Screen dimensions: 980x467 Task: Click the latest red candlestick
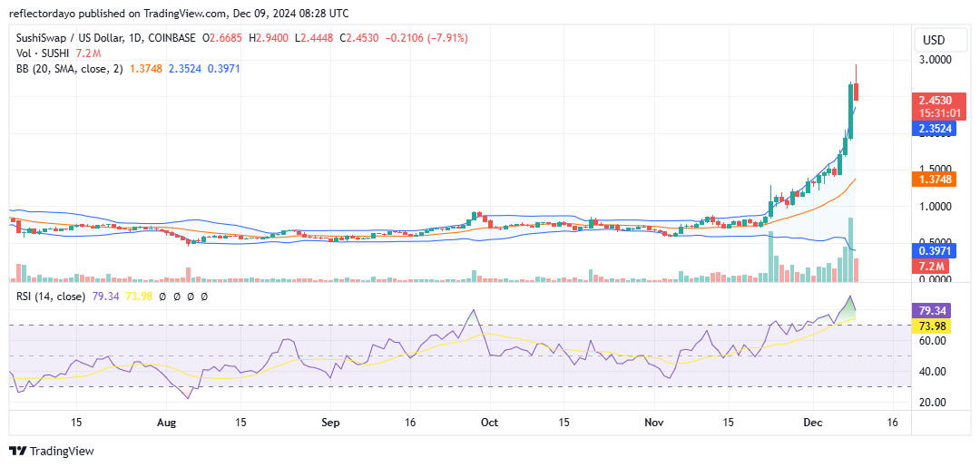(x=857, y=92)
